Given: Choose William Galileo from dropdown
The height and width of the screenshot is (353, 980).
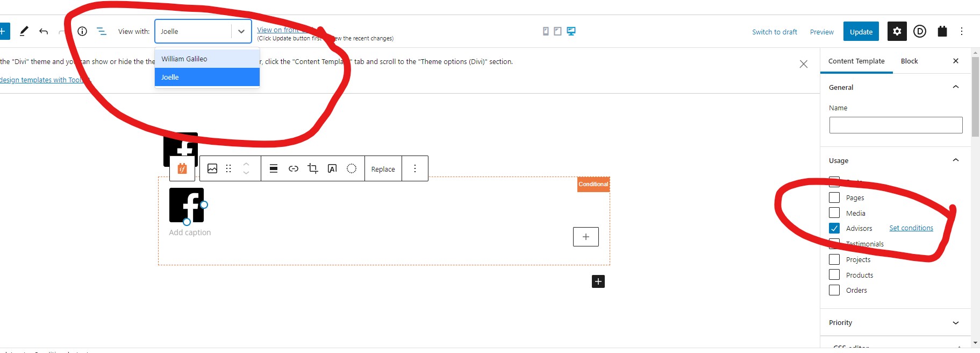Looking at the screenshot, I should (x=207, y=59).
